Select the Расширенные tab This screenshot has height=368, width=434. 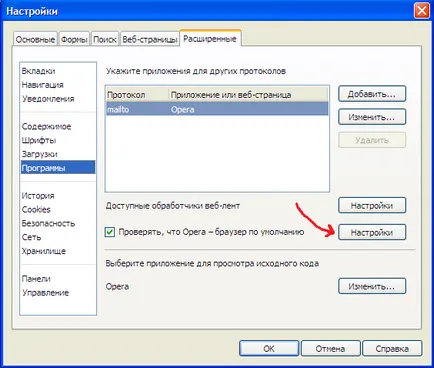(210, 39)
